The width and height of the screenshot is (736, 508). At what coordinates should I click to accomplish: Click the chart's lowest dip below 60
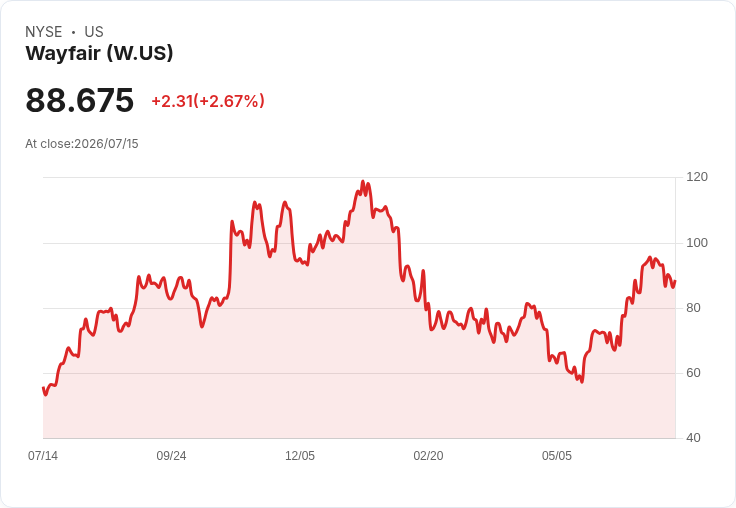click(582, 382)
